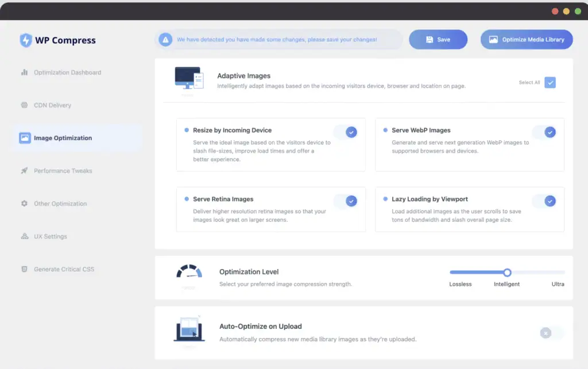
Task: Click the Generate Critical CSS icon
Action: click(x=24, y=269)
